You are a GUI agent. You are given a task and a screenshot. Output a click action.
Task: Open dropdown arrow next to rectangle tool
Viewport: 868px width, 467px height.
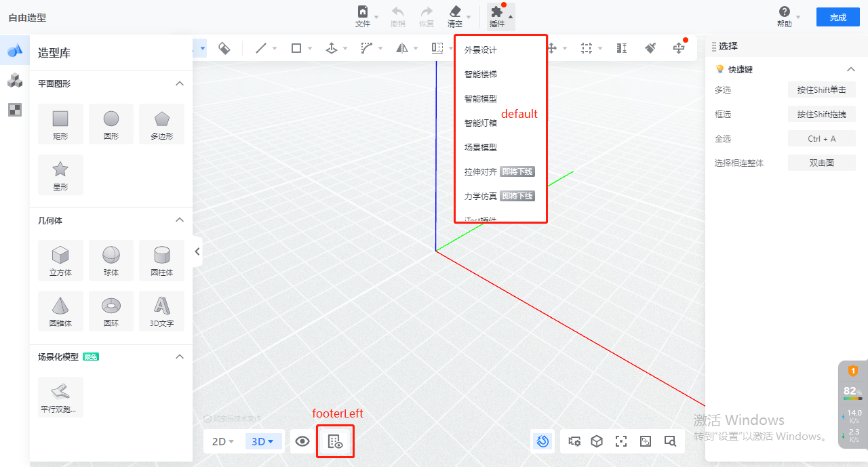[x=310, y=48]
